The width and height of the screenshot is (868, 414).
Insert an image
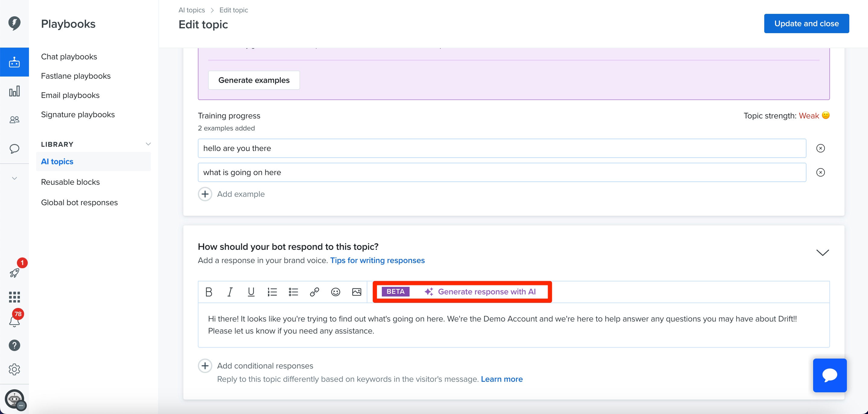356,292
